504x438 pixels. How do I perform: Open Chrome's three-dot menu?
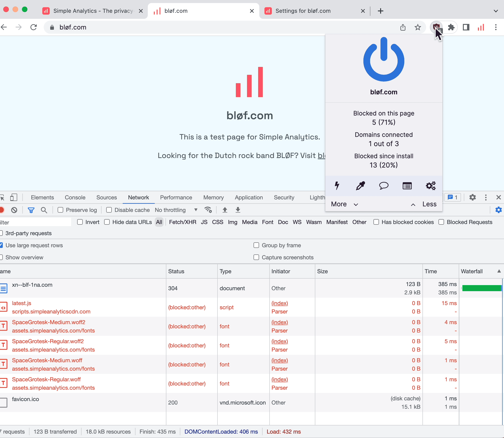pos(496,27)
